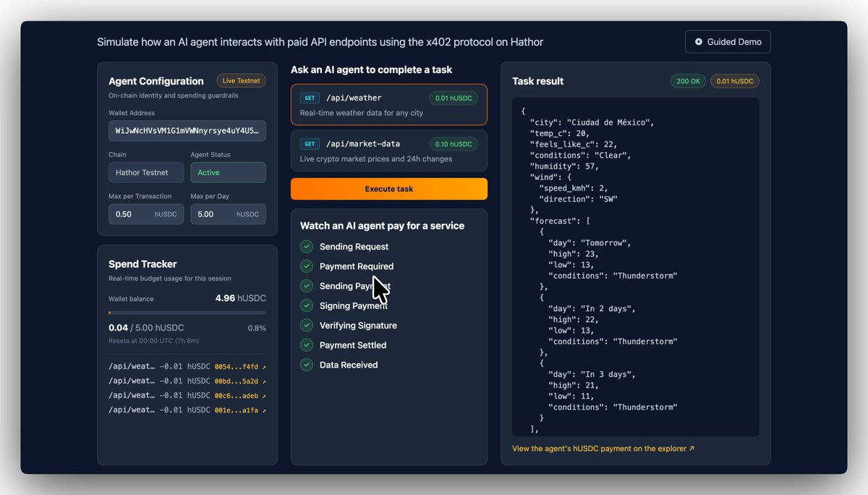The height and width of the screenshot is (495, 868).
Task: Click the Payment Required checkmark icon
Action: (307, 266)
